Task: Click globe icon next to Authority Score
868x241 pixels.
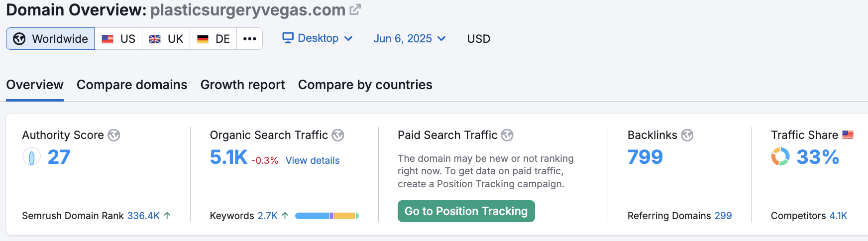Action: (x=114, y=135)
